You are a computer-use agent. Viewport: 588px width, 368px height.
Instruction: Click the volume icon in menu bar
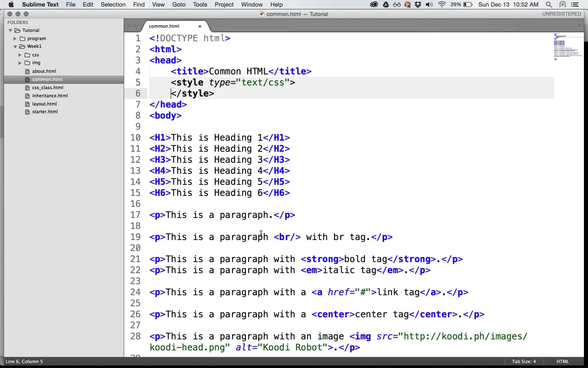tap(429, 4)
